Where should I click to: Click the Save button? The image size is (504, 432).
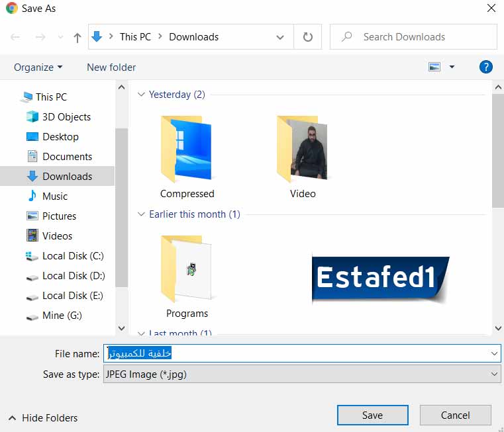(372, 415)
